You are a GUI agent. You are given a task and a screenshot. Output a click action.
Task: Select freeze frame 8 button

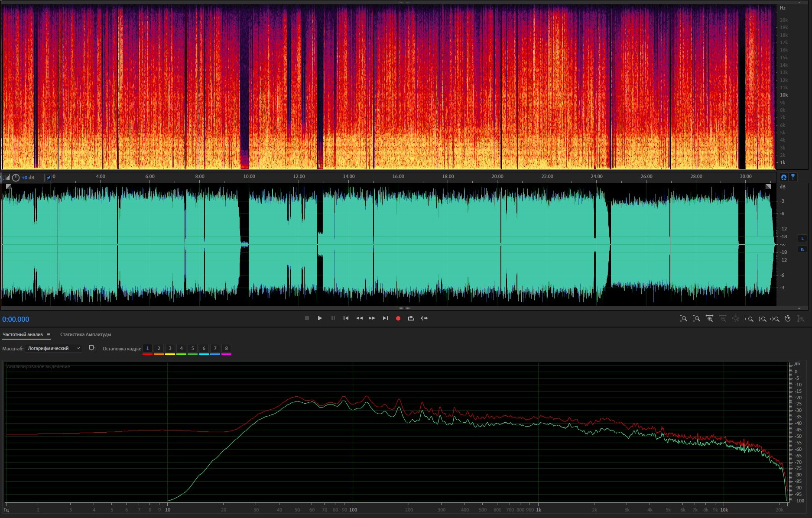(226, 349)
